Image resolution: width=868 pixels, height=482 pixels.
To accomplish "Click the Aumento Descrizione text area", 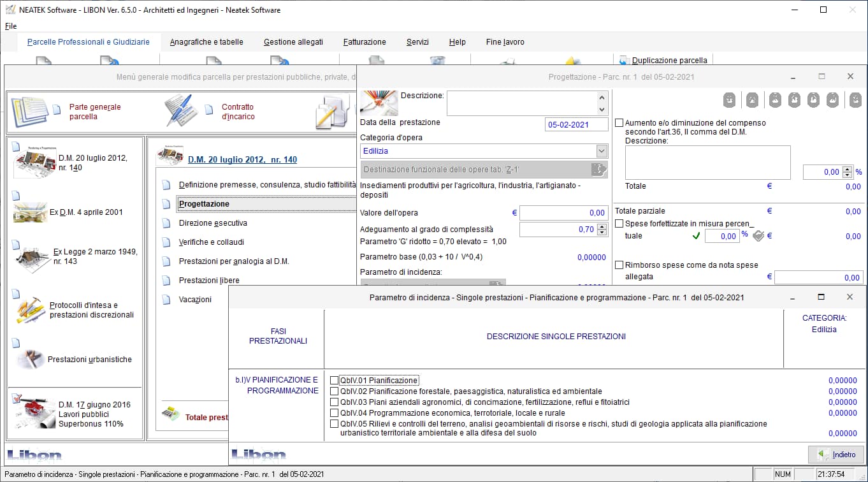I will 707,162.
